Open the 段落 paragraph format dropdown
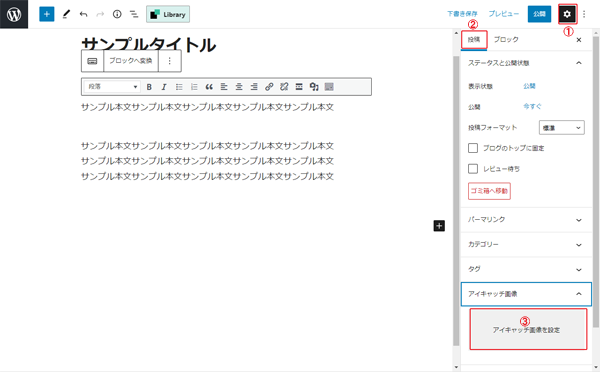Screen dimensions: 600x372 click(x=112, y=87)
